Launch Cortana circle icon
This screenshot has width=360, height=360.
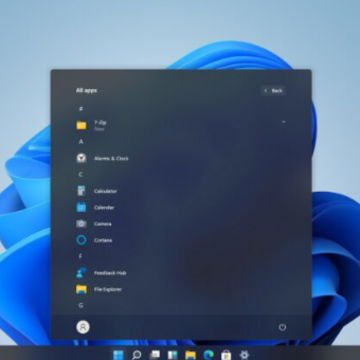click(x=81, y=240)
